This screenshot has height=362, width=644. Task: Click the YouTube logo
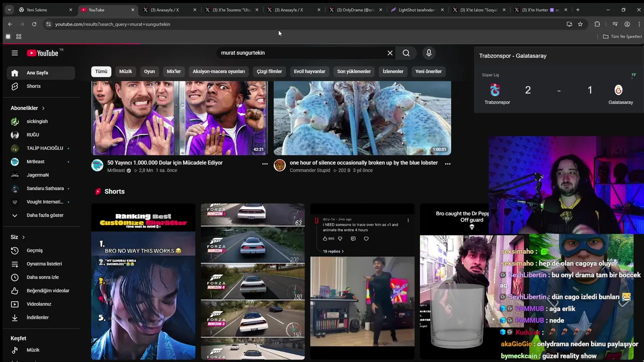[43, 53]
